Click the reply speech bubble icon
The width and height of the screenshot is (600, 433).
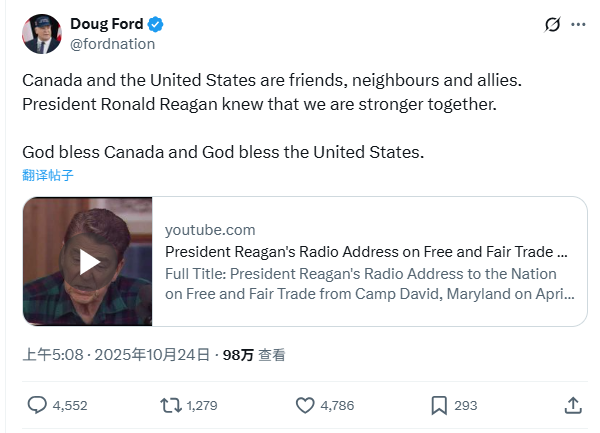37,405
